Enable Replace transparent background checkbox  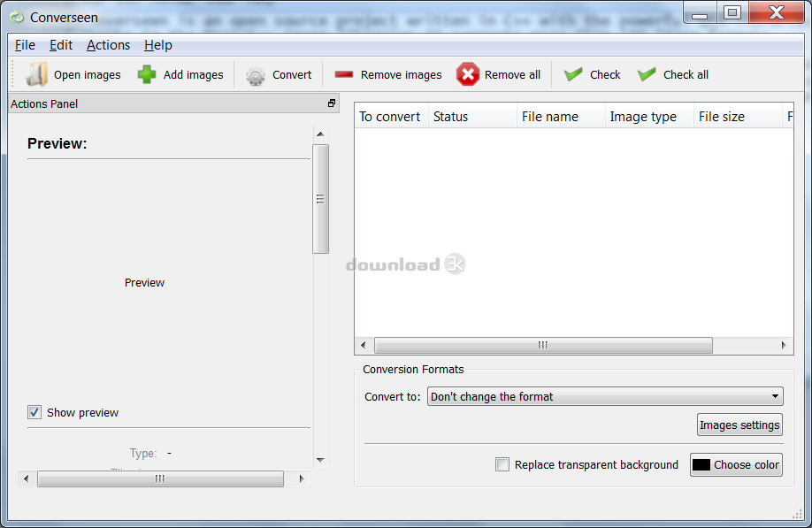point(502,464)
